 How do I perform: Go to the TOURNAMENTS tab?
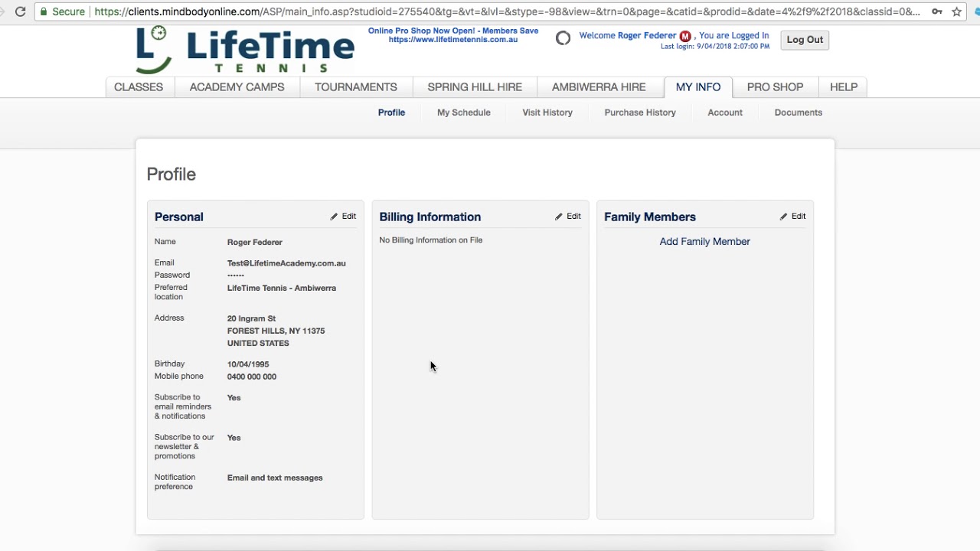[356, 87]
